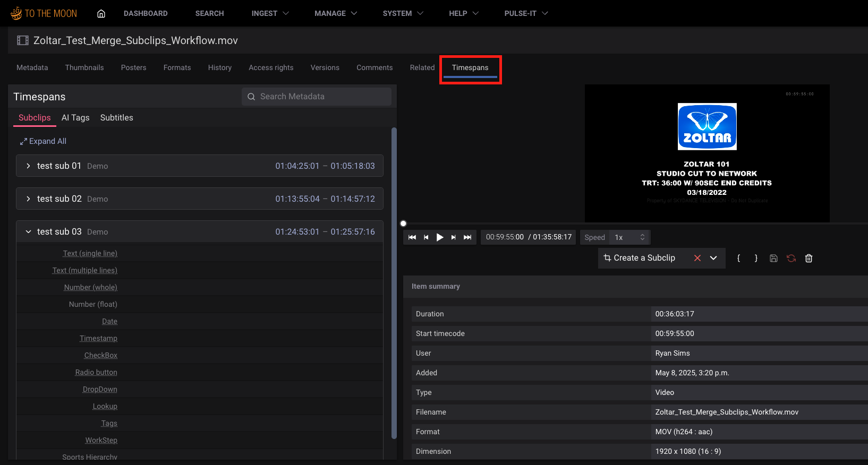Switch to the Related tab

[422, 67]
